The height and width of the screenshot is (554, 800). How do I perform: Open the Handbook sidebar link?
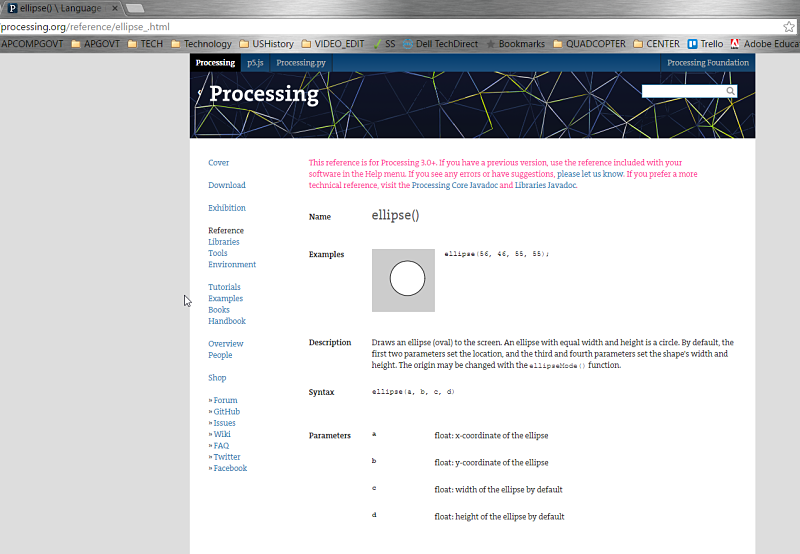coord(227,321)
